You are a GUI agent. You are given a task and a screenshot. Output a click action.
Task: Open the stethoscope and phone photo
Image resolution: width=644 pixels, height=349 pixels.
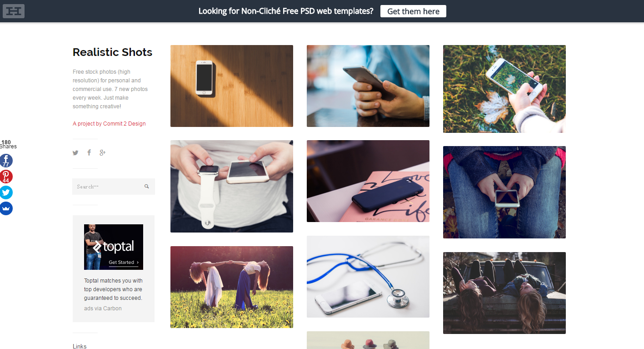pos(368,277)
